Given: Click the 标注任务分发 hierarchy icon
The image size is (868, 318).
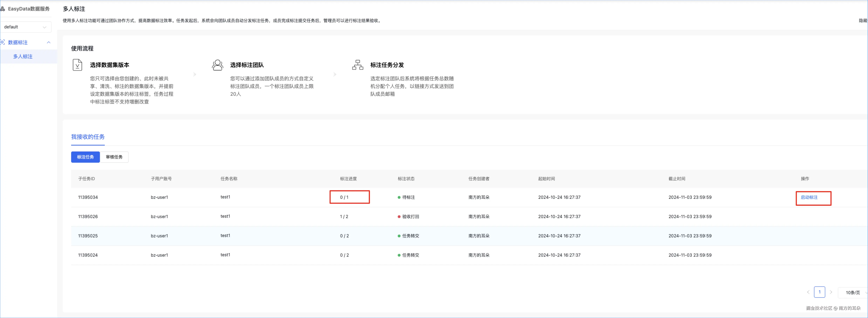Looking at the screenshot, I should click(357, 65).
